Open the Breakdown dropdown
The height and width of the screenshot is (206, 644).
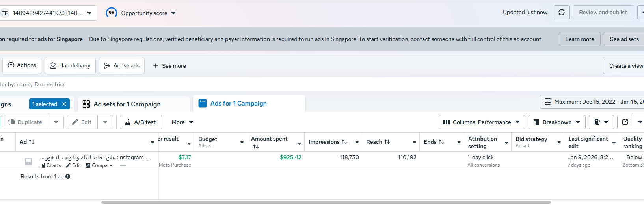point(557,122)
